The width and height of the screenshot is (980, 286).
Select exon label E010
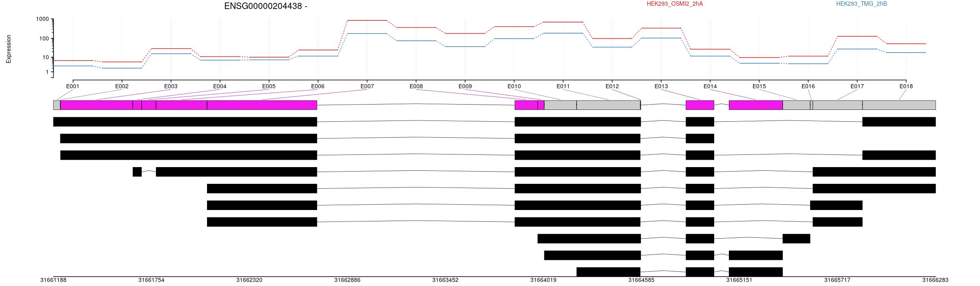click(x=514, y=86)
